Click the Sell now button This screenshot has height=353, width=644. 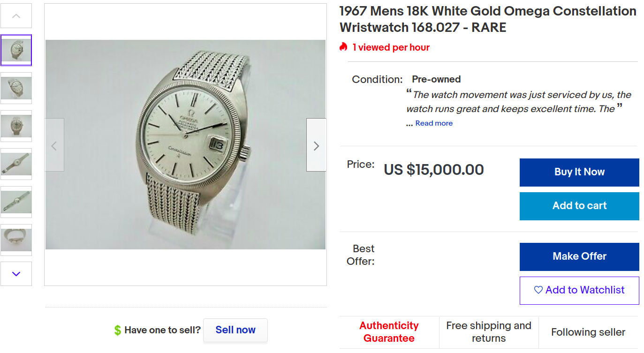235,330
